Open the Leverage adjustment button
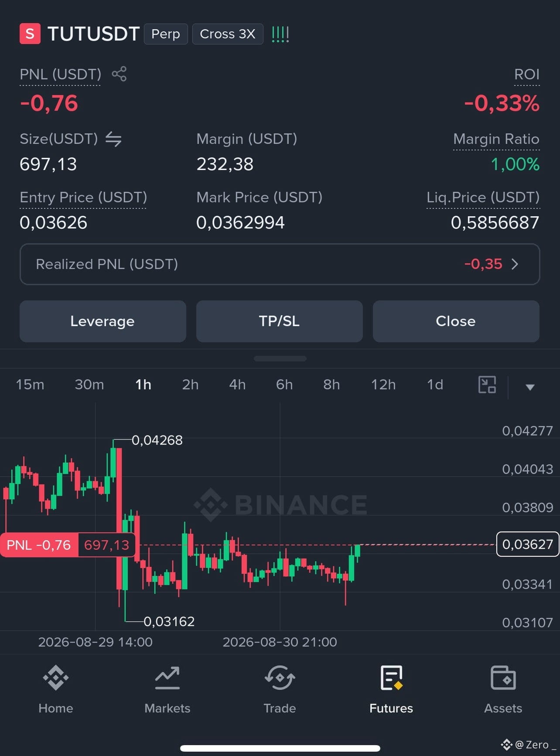The height and width of the screenshot is (756, 560). click(x=103, y=321)
